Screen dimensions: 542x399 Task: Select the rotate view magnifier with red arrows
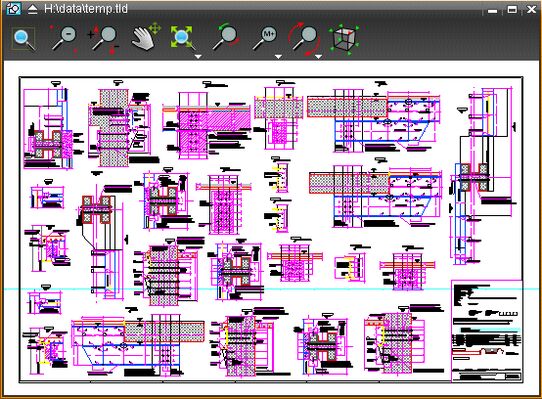point(304,39)
